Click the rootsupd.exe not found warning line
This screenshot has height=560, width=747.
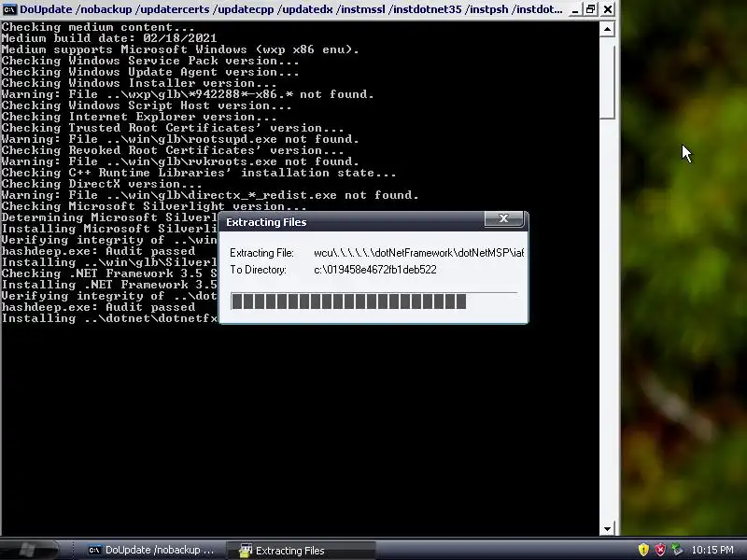[x=180, y=139]
